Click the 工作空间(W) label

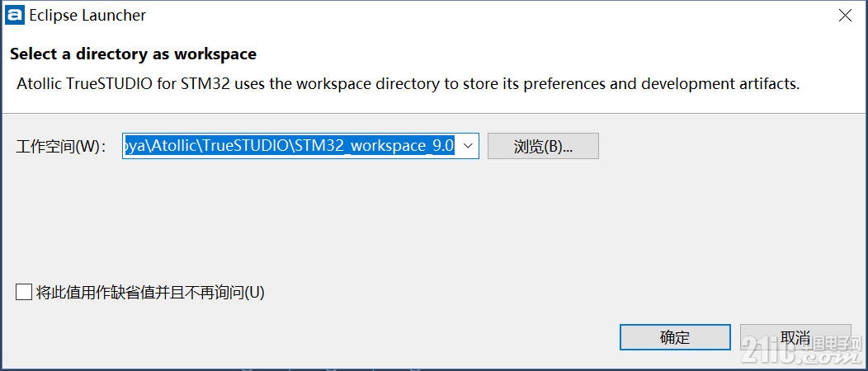(x=61, y=147)
